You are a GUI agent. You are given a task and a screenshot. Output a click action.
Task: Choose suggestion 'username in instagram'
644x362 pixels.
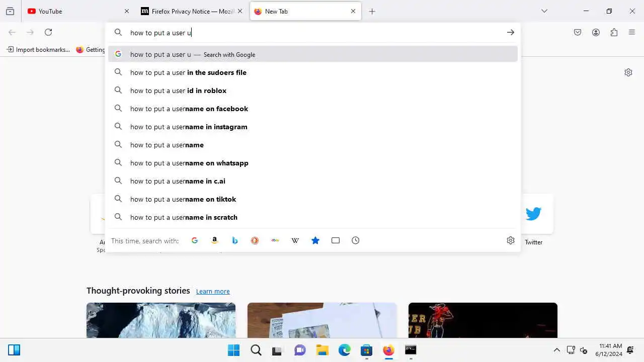[313, 127]
